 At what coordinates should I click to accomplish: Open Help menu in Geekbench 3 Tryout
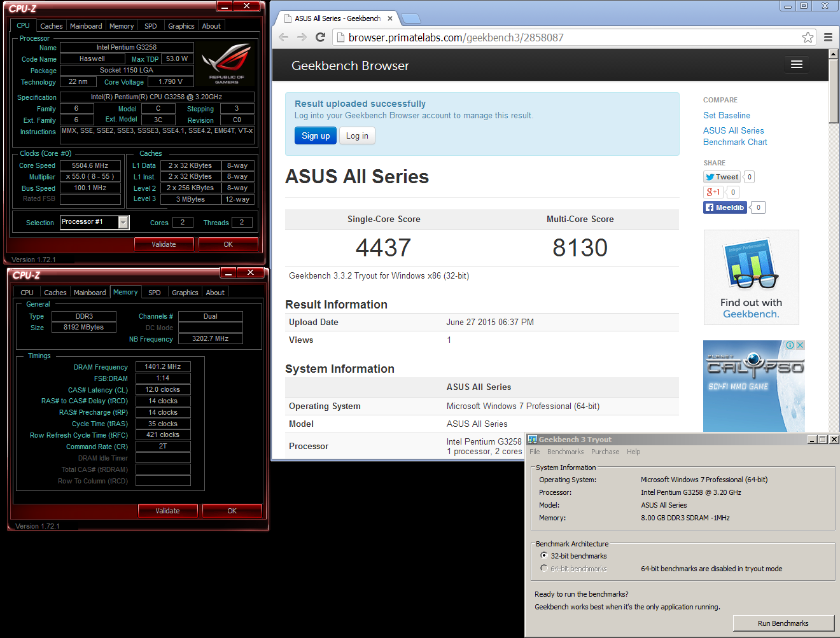(x=634, y=452)
